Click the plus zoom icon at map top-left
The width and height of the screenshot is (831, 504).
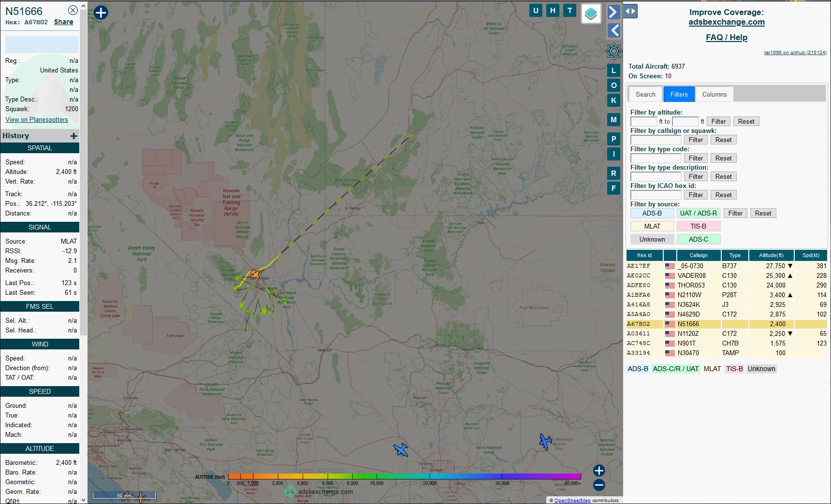point(101,13)
